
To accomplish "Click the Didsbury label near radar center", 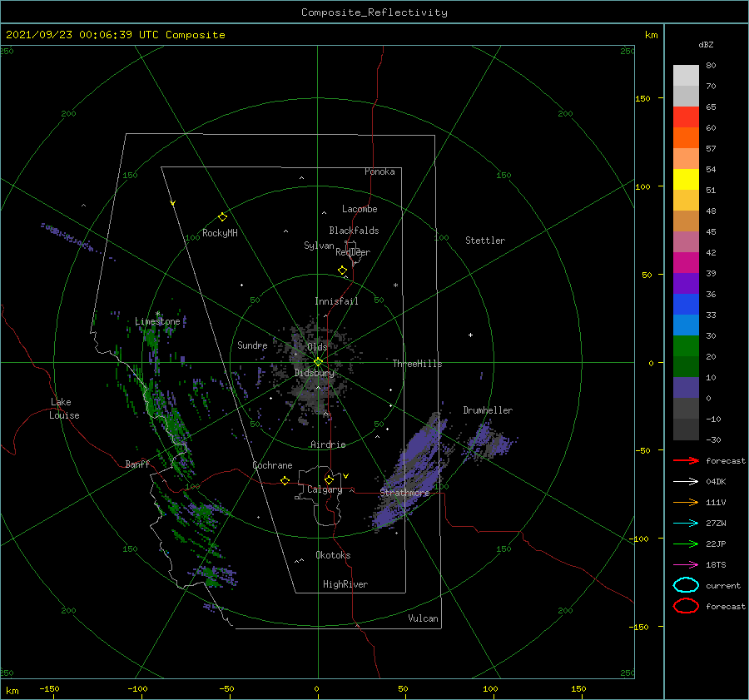I will click(315, 373).
